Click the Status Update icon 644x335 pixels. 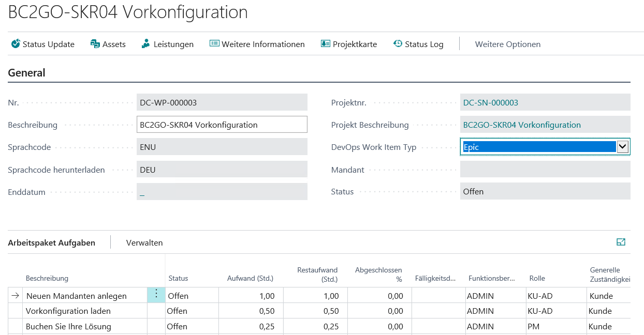coord(16,44)
